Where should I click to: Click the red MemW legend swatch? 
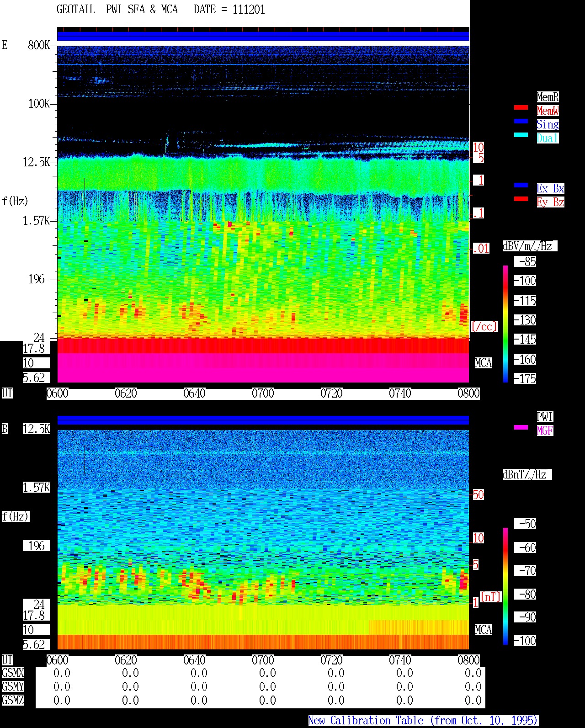coord(521,107)
